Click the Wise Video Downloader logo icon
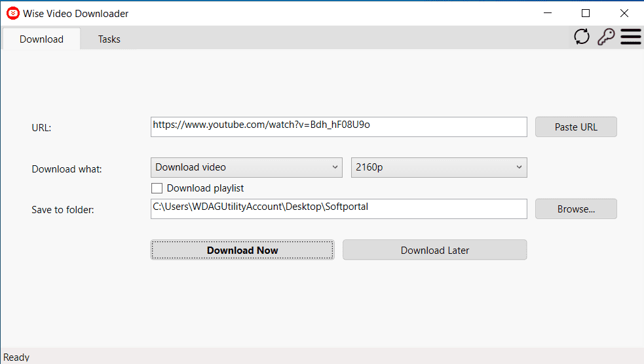The width and height of the screenshot is (644, 364). (12, 13)
